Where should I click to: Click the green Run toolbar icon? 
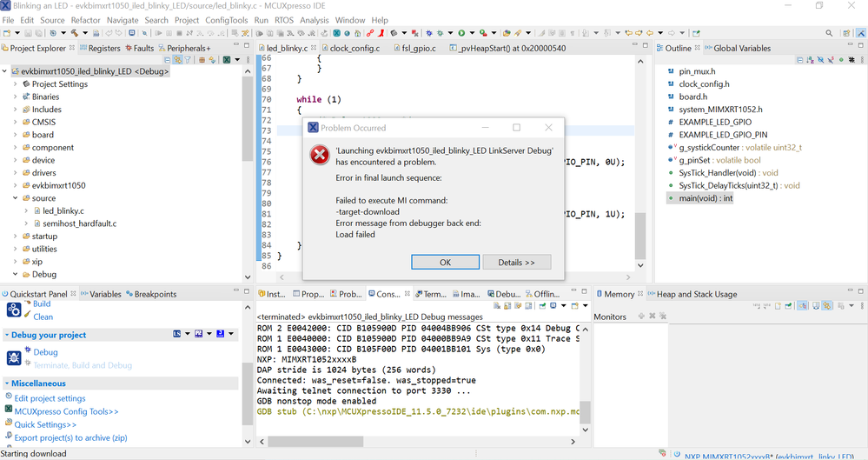[x=461, y=33]
